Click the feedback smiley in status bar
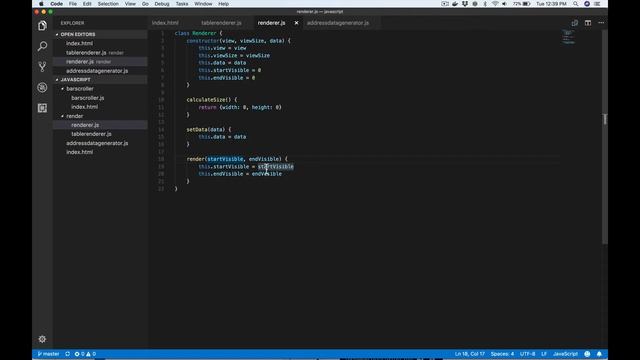The height and width of the screenshot is (360, 640). coord(587,354)
